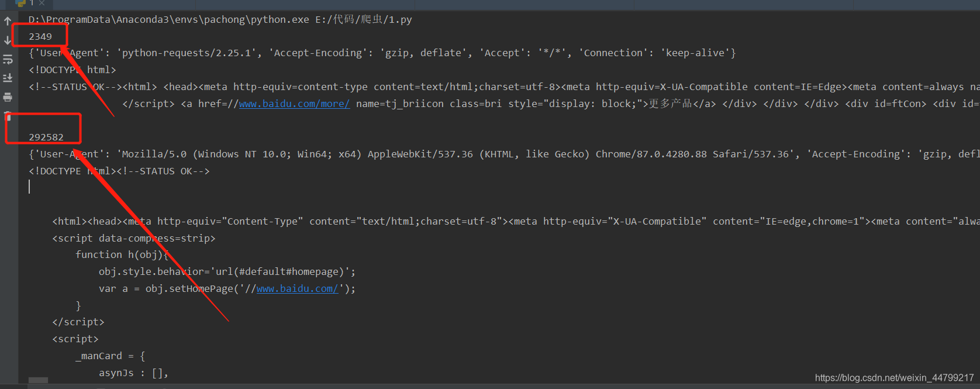Click the Mozilla/5.0 User-Agent headers line
This screenshot has width=980, height=389.
click(504, 154)
